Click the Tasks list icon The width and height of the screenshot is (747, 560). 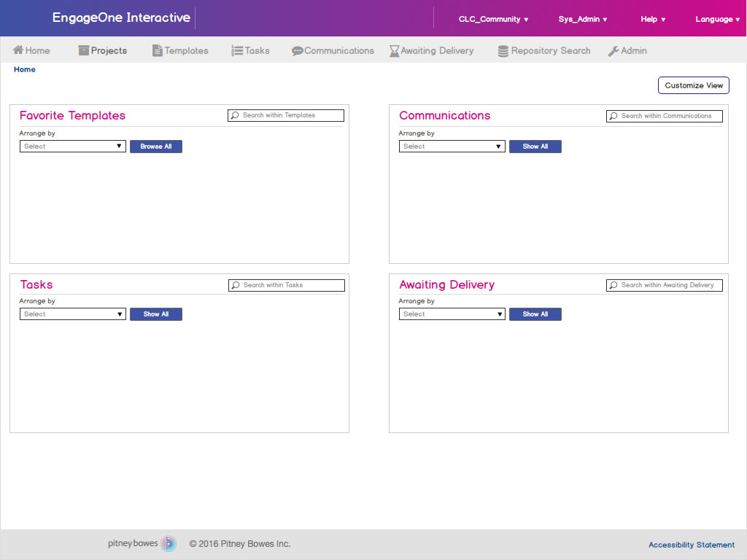(237, 51)
